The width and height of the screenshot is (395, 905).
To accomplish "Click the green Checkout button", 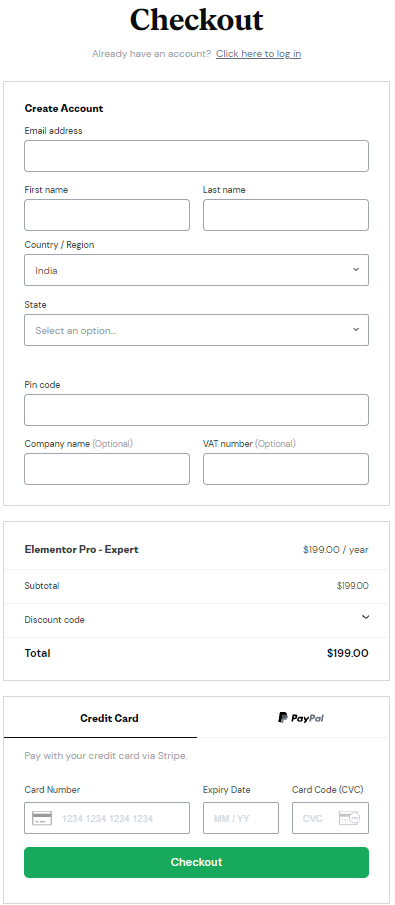I will (196, 862).
